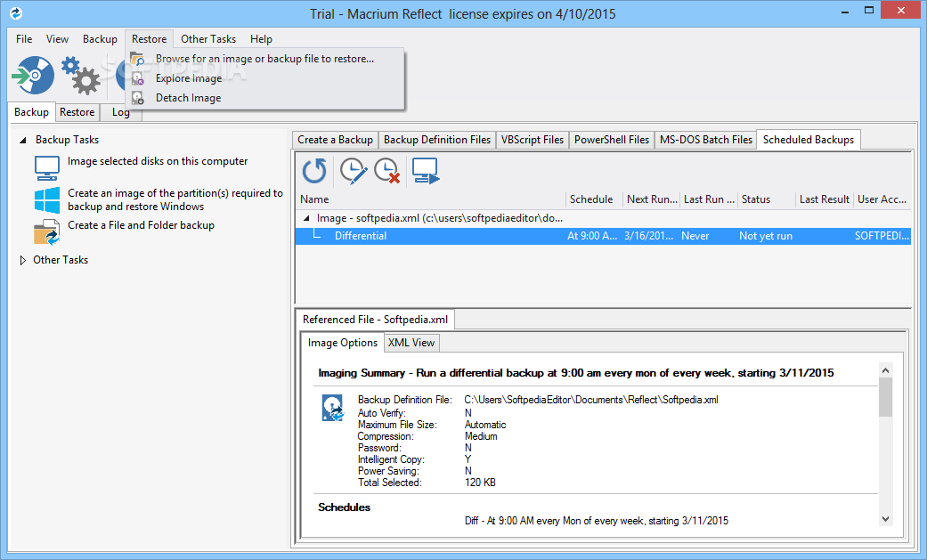Expand the Other Tasks section

[23, 260]
